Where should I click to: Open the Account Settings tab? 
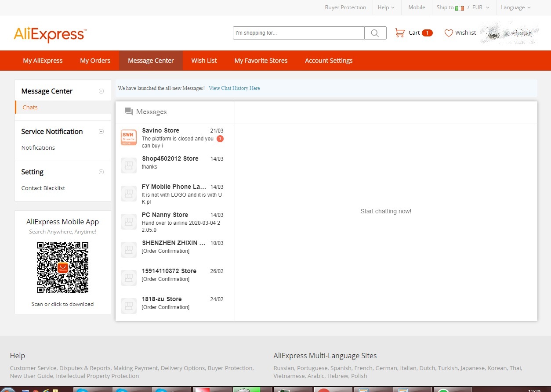329,61
